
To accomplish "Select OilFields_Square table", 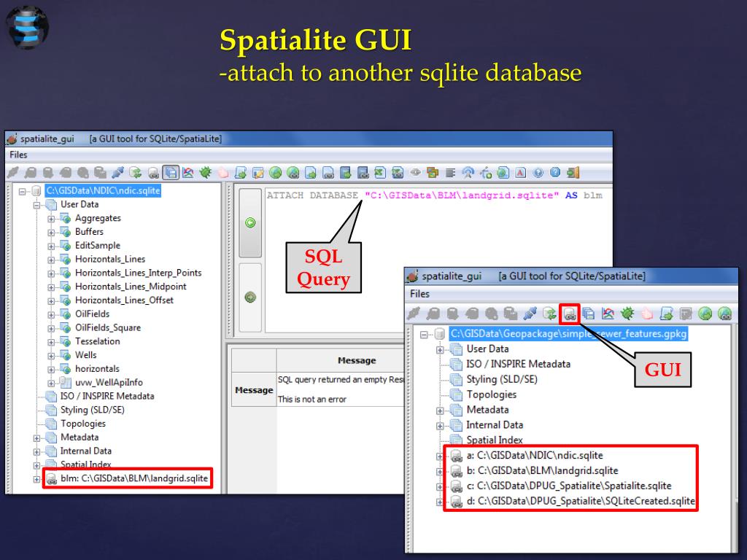I will click(x=108, y=327).
